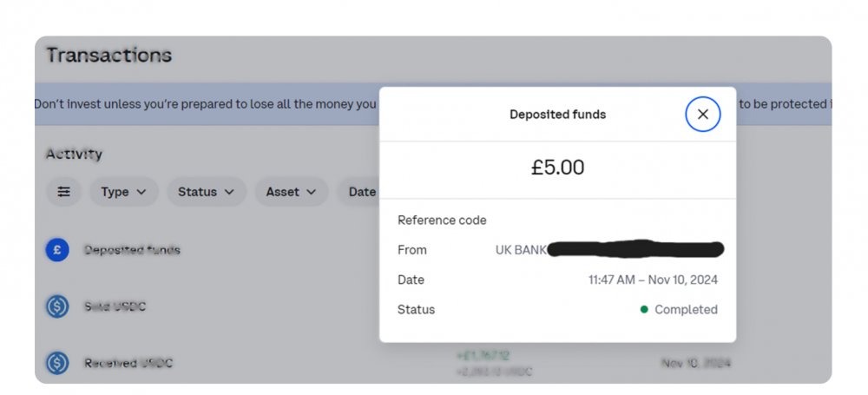Click the USDC icon beside Sold USDC

click(x=57, y=306)
